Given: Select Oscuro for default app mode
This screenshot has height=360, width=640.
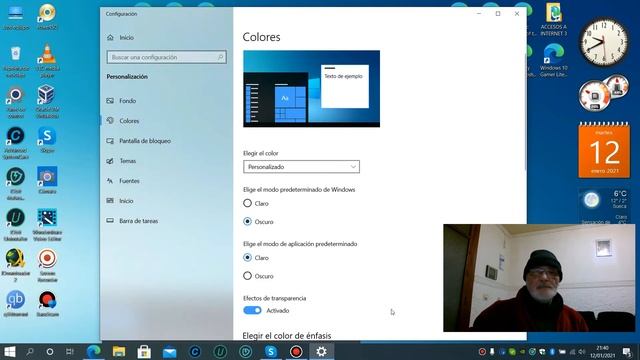Looking at the screenshot, I should click(x=247, y=276).
